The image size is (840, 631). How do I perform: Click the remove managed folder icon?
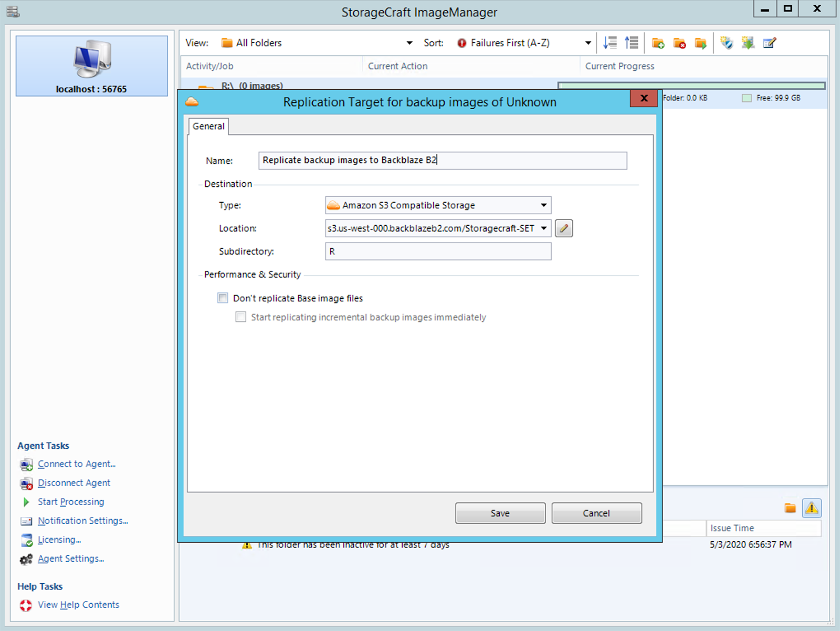(x=679, y=43)
